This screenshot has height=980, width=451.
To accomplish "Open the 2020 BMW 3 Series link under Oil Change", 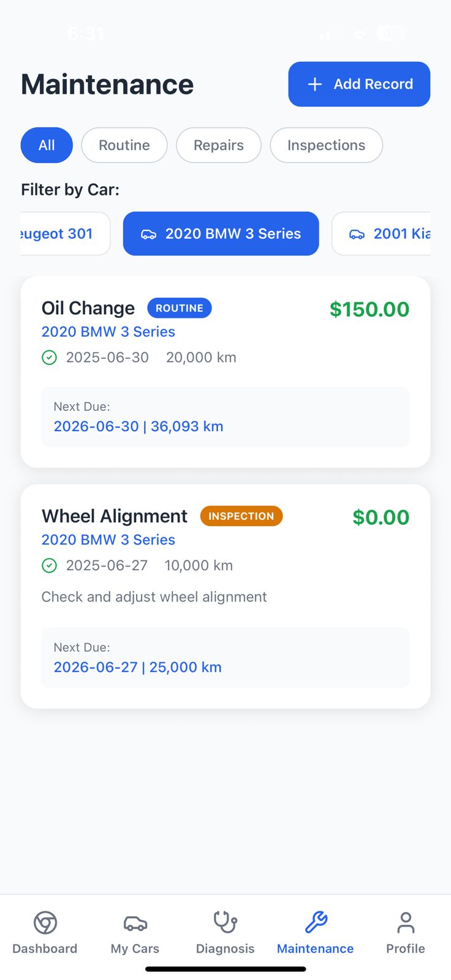I will pyautogui.click(x=108, y=332).
